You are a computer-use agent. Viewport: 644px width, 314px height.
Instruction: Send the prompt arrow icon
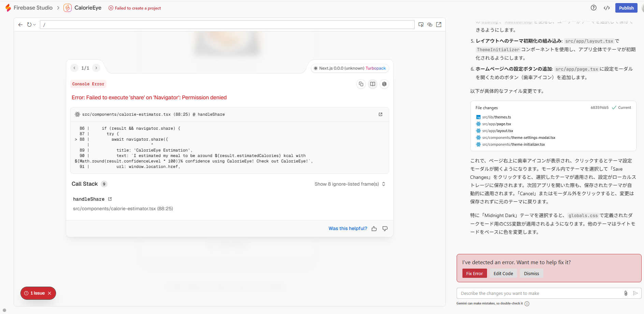[x=635, y=293]
